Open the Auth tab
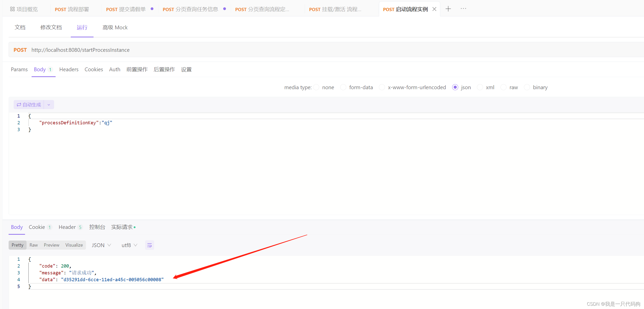The width and height of the screenshot is (644, 309). click(x=115, y=69)
